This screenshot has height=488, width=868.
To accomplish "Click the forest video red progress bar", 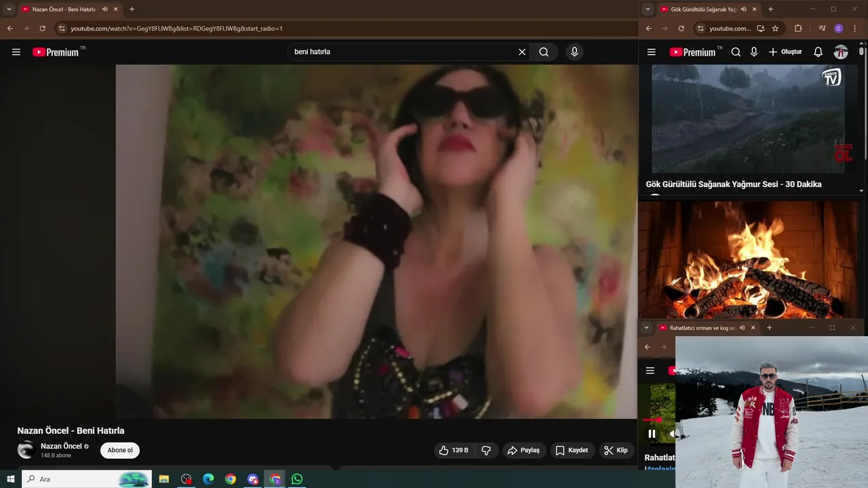I will tap(652, 420).
